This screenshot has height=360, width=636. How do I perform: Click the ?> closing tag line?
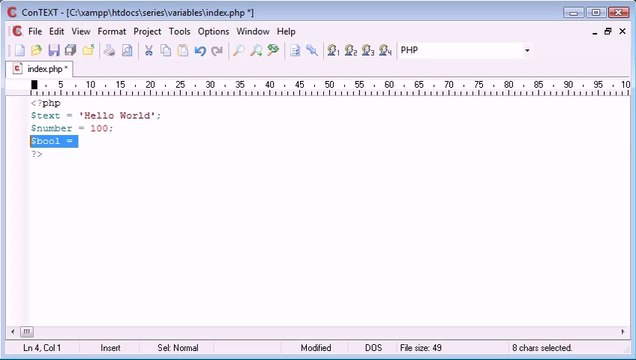[x=37, y=154]
